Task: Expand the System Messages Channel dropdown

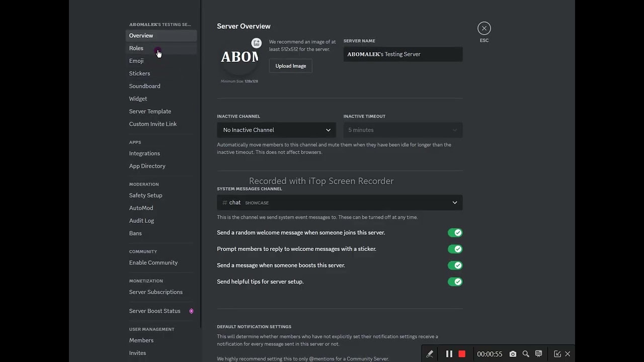Action: 340,203
